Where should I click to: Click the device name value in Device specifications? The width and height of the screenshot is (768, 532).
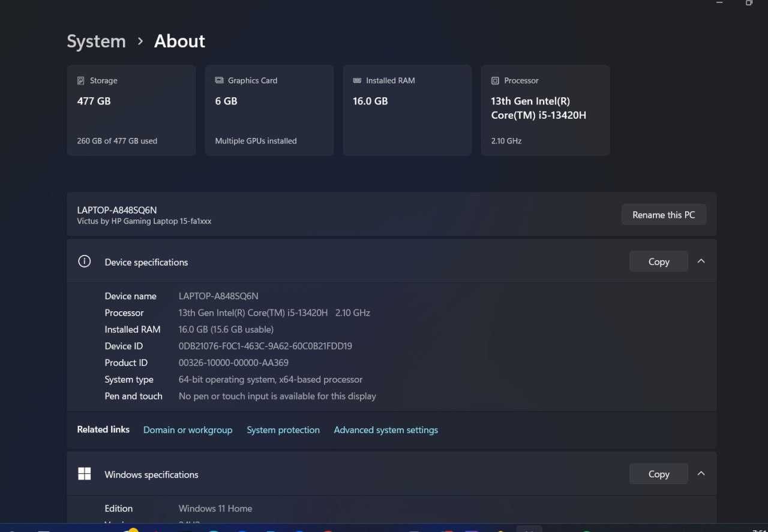coord(218,296)
